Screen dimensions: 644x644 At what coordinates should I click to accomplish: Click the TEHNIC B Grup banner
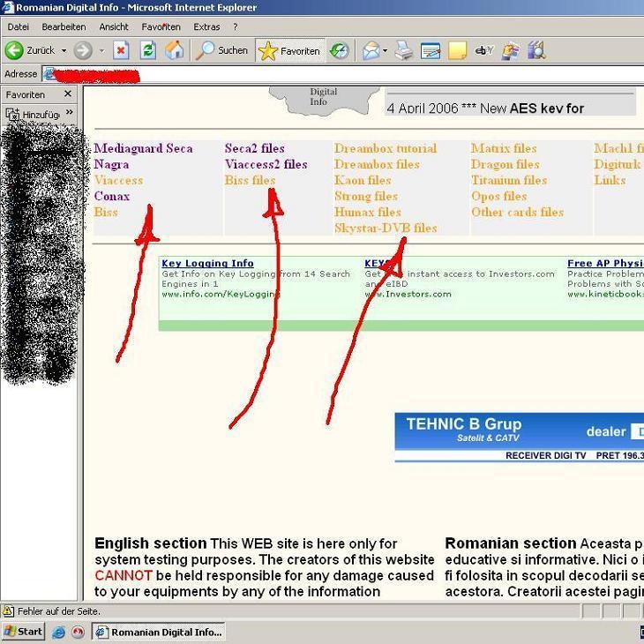[x=519, y=437]
